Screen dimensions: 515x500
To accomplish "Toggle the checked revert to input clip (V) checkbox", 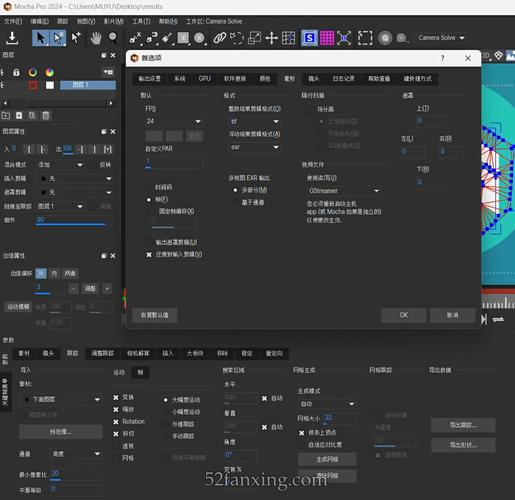I will (149, 255).
